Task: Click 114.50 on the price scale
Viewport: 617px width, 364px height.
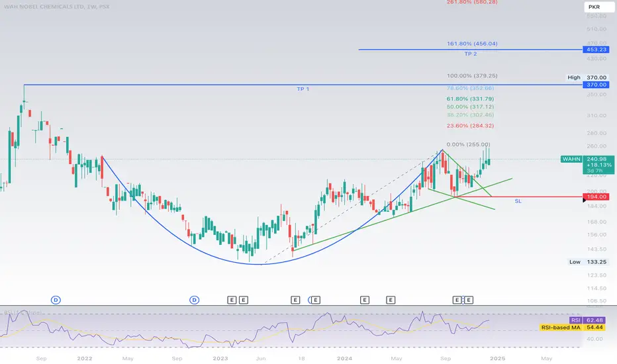Action: 596,289
